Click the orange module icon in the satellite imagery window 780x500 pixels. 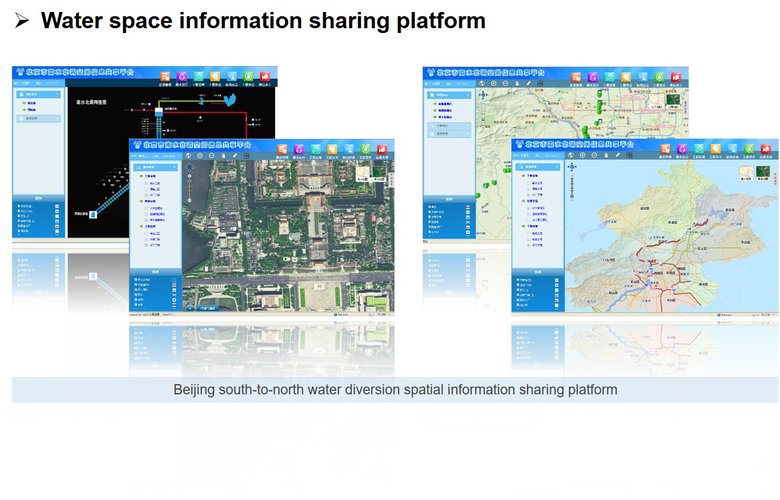(x=282, y=149)
